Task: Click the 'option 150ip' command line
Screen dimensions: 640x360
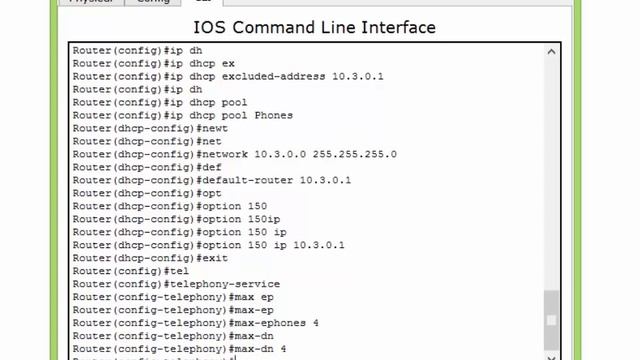Action: tap(177, 219)
